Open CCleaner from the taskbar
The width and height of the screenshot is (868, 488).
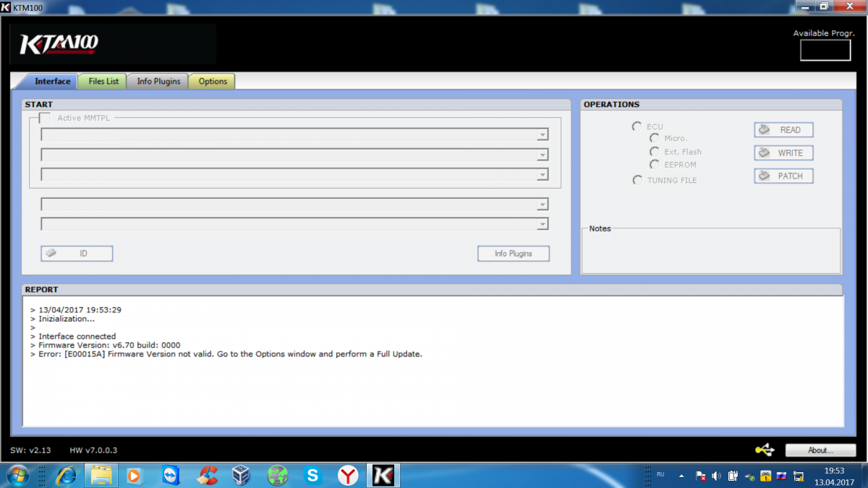pos(208,475)
